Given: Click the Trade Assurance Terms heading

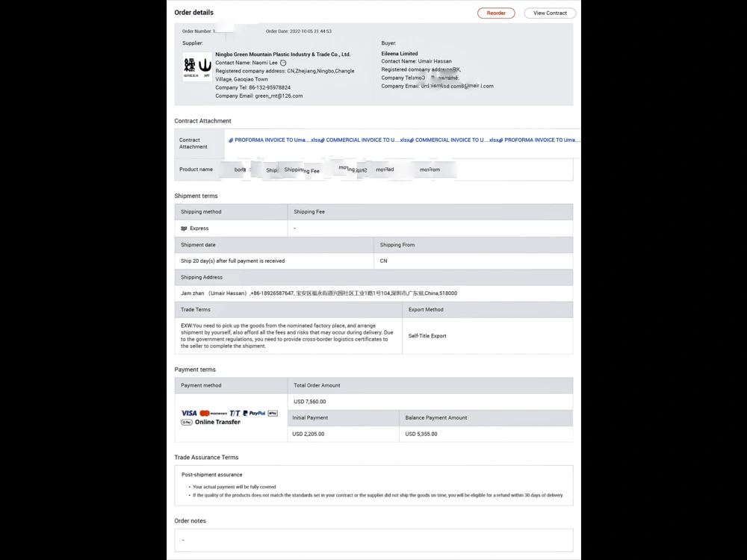Looking at the screenshot, I should coord(206,457).
